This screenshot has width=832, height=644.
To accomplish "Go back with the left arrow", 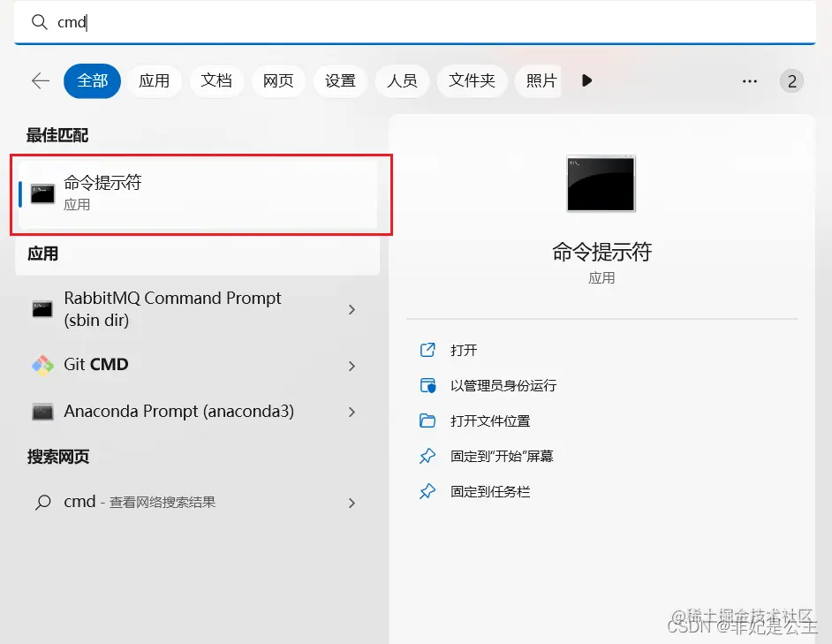I will (x=41, y=80).
